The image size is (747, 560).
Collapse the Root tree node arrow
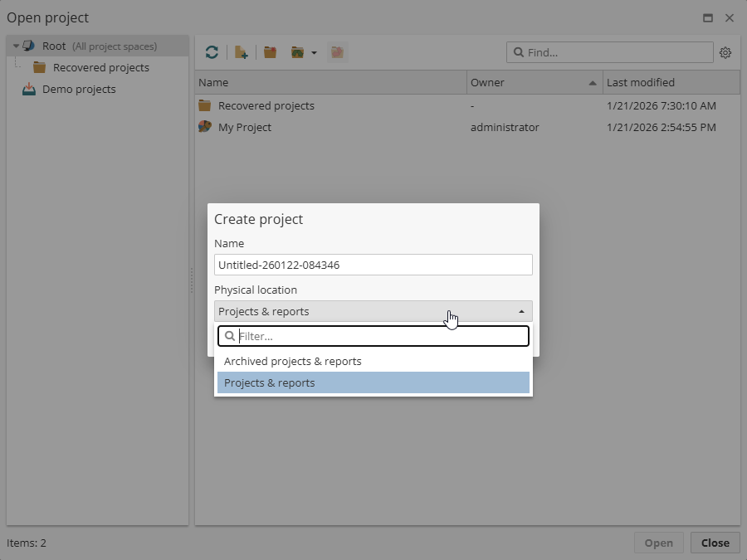pyautogui.click(x=16, y=46)
